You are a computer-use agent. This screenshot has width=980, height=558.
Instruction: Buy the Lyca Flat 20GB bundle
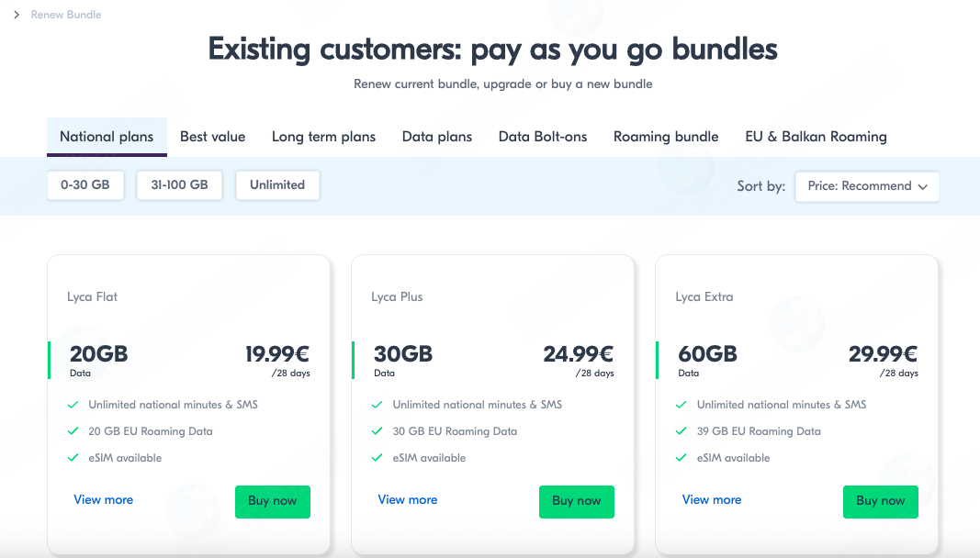(x=273, y=501)
